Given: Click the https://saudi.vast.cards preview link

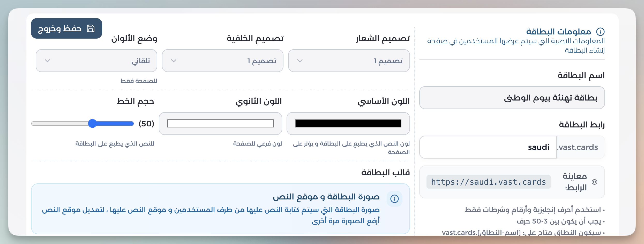Looking at the screenshot, I should (489, 182).
